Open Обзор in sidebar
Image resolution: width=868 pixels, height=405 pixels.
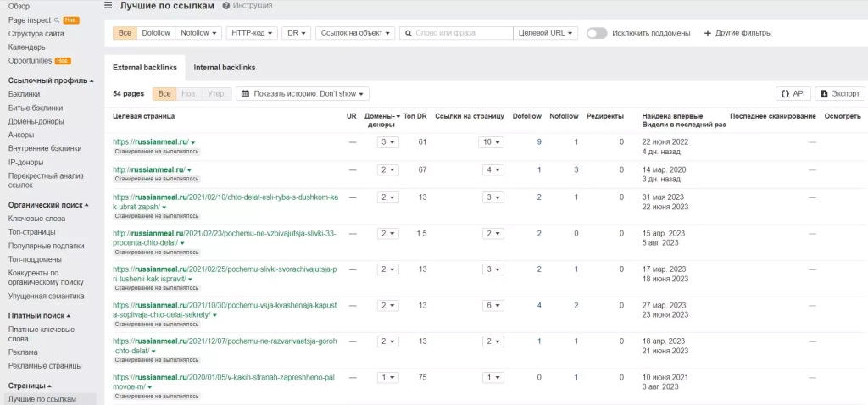(x=19, y=6)
